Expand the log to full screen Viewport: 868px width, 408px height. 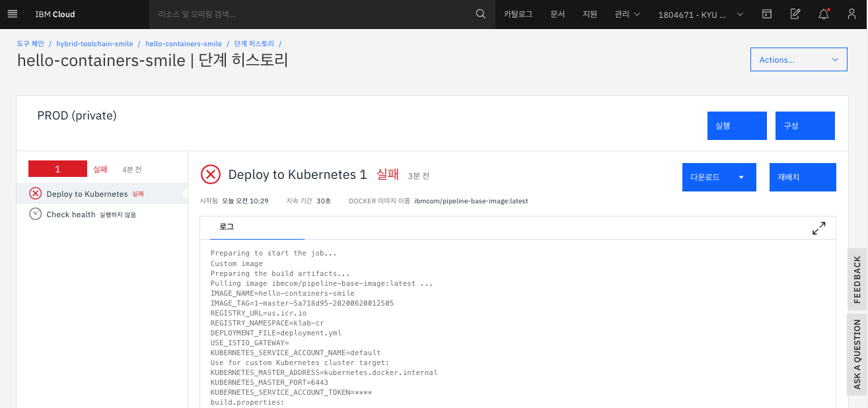click(818, 228)
